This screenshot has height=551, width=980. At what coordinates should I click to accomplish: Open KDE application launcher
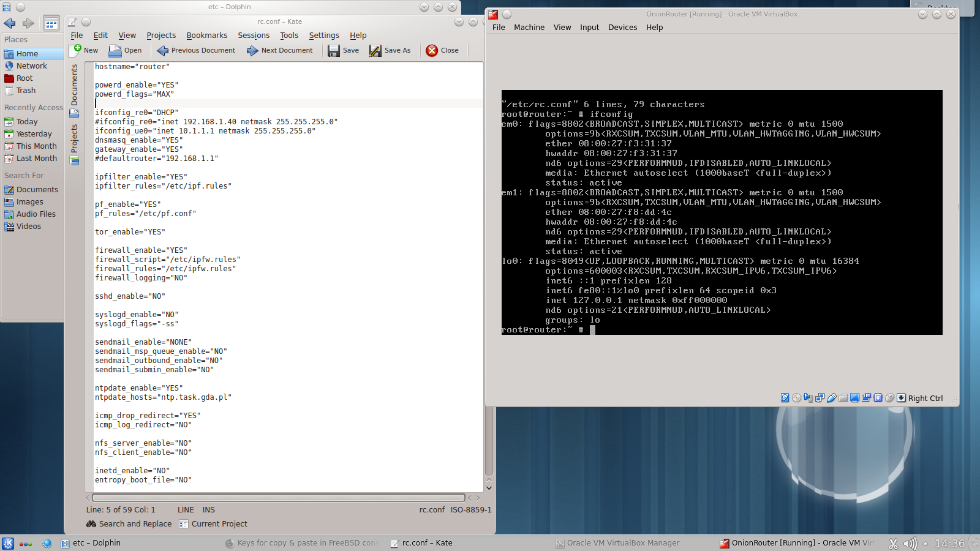click(8, 543)
